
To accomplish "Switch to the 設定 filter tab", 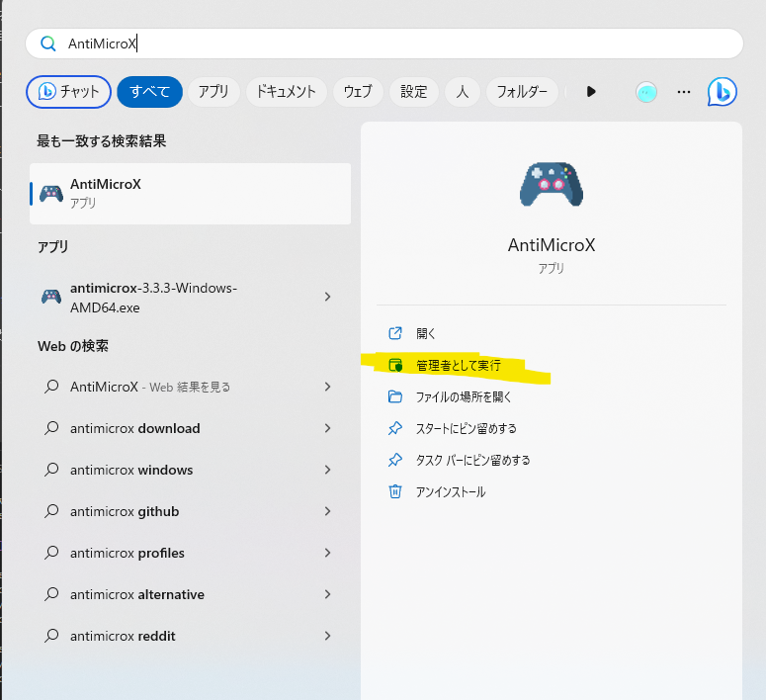I will 413,91.
